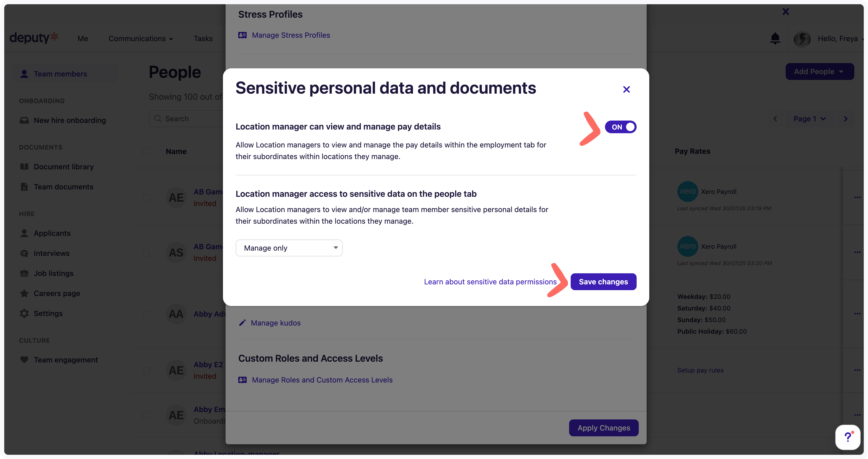The width and height of the screenshot is (868, 459).
Task: Click the help question mark icon
Action: pos(847,437)
